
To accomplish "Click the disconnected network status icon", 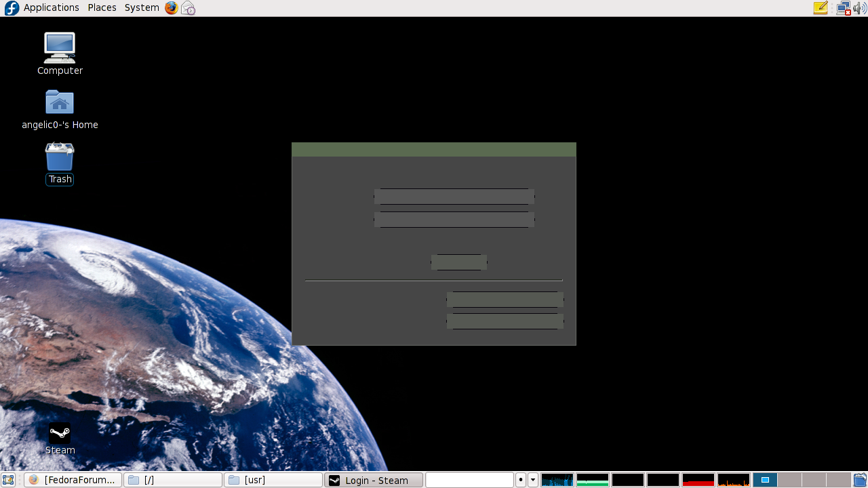I will [843, 8].
